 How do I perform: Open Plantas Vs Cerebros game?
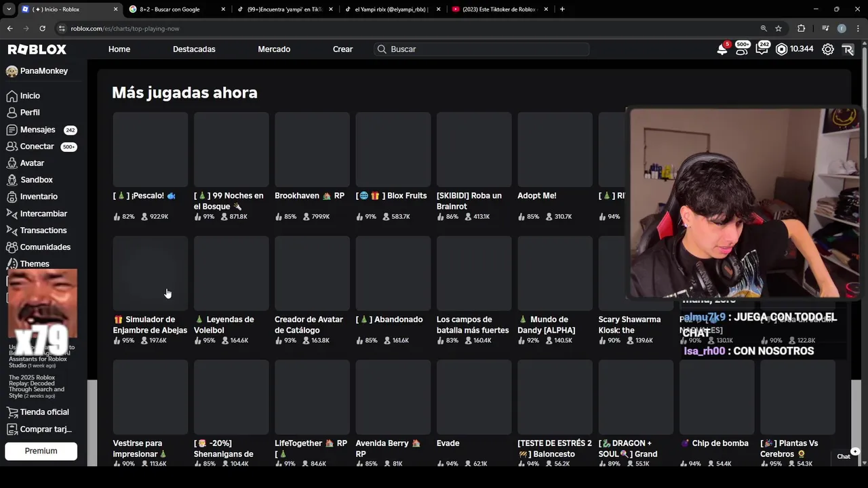tap(797, 398)
